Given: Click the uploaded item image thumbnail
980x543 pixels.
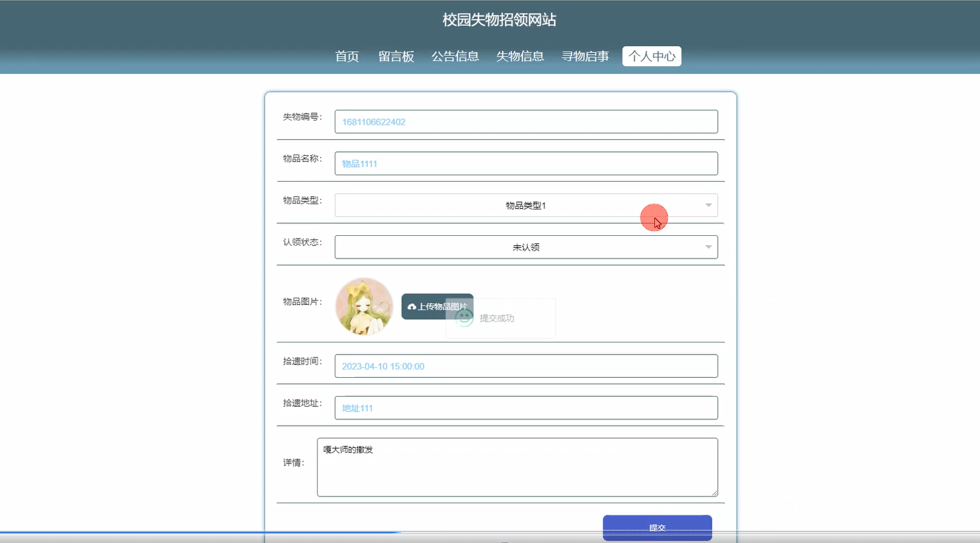Looking at the screenshot, I should [x=364, y=307].
